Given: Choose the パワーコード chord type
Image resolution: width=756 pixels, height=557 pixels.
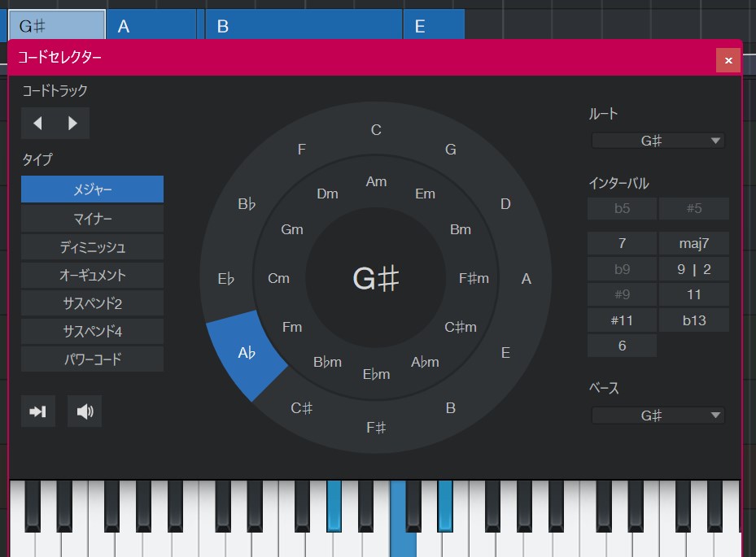Looking at the screenshot, I should click(x=92, y=359).
